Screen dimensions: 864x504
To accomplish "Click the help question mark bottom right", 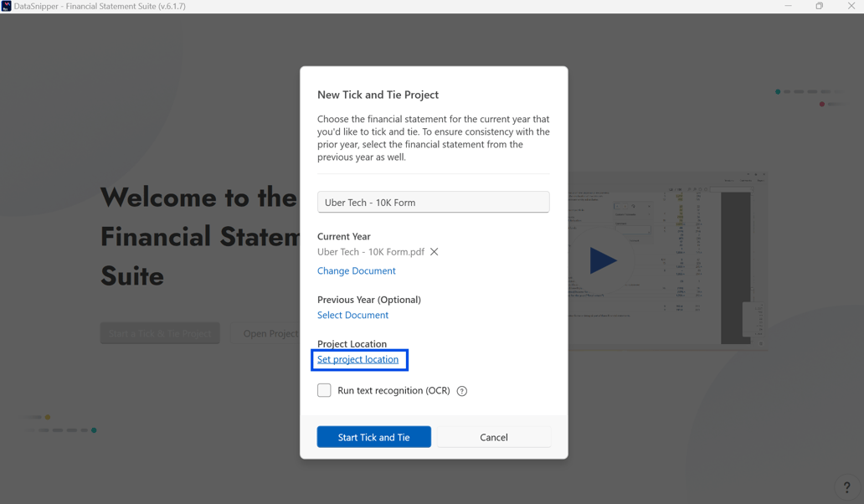I will (x=846, y=486).
